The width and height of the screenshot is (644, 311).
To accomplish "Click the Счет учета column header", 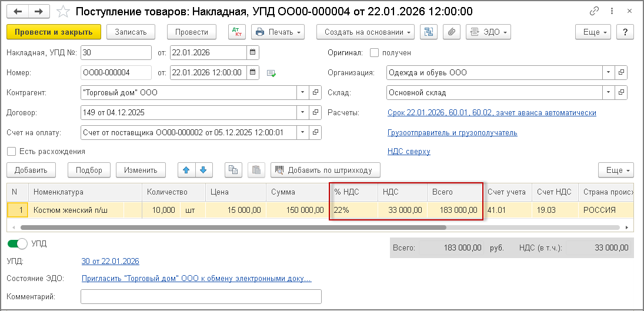I will [x=508, y=192].
